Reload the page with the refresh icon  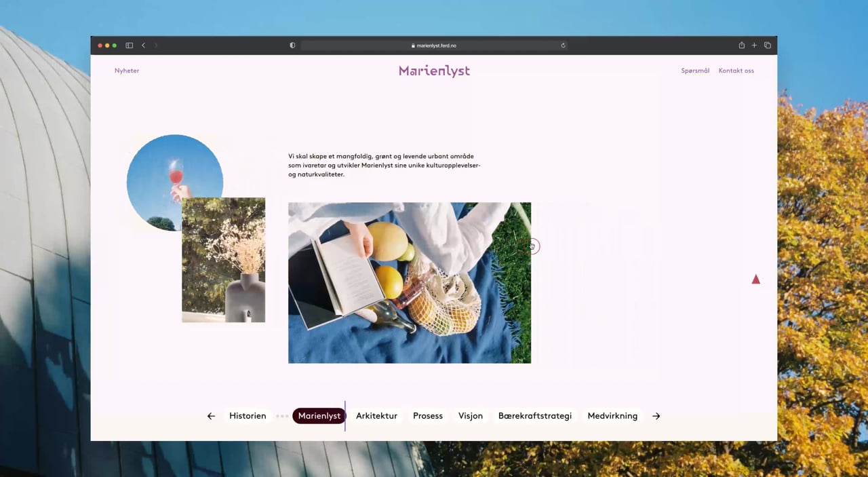pyautogui.click(x=563, y=45)
